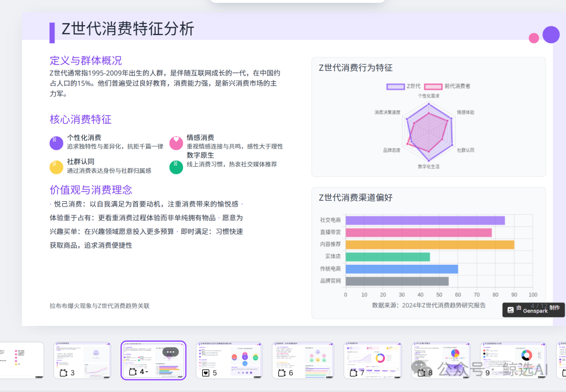This screenshot has width=566, height=392.
Task: Click the 数字化生活 radar axis label
Action: click(x=429, y=167)
